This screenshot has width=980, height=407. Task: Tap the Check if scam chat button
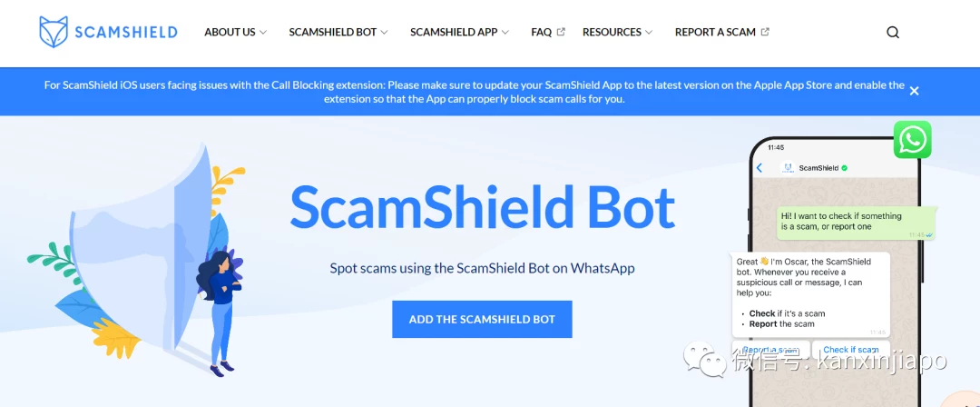(x=850, y=350)
